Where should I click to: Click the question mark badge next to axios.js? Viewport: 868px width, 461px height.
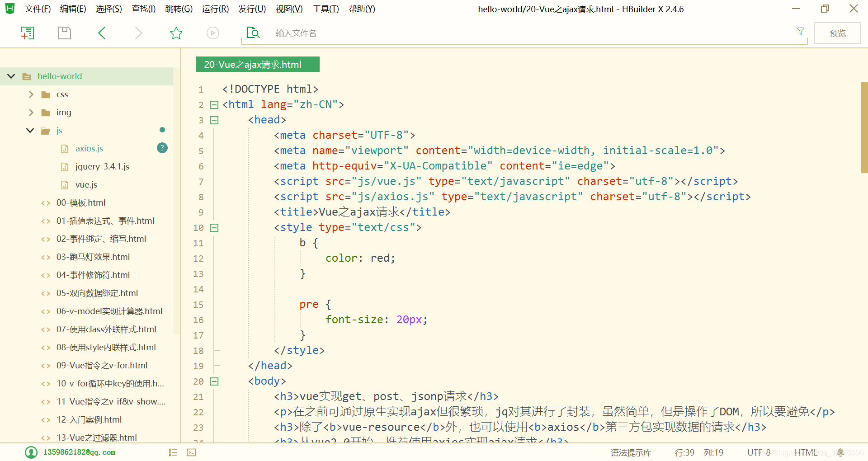click(162, 148)
